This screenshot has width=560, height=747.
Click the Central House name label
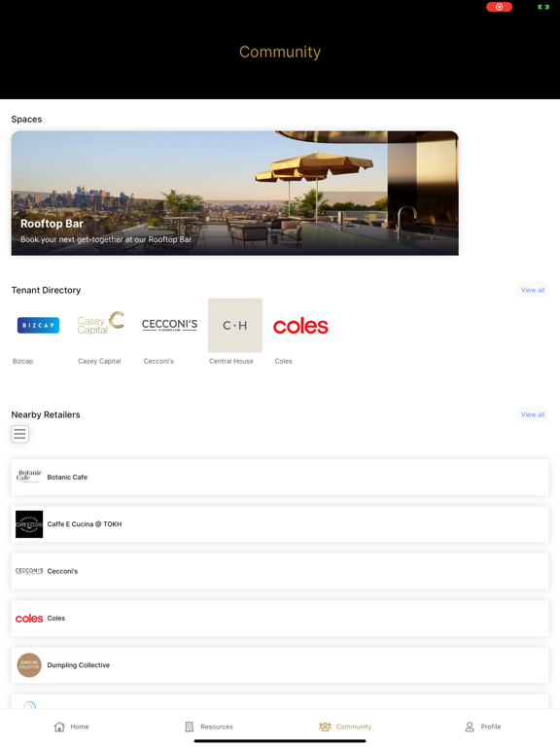pos(231,361)
